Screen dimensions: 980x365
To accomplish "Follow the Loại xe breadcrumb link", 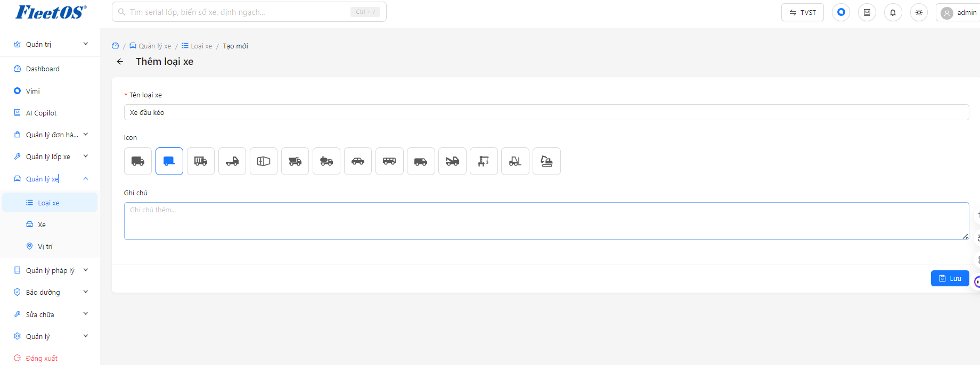I will [197, 46].
